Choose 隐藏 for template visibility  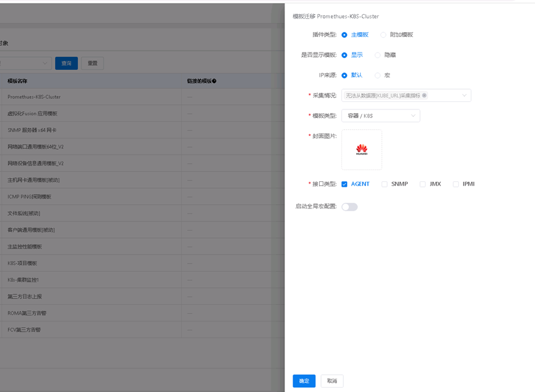coord(377,55)
